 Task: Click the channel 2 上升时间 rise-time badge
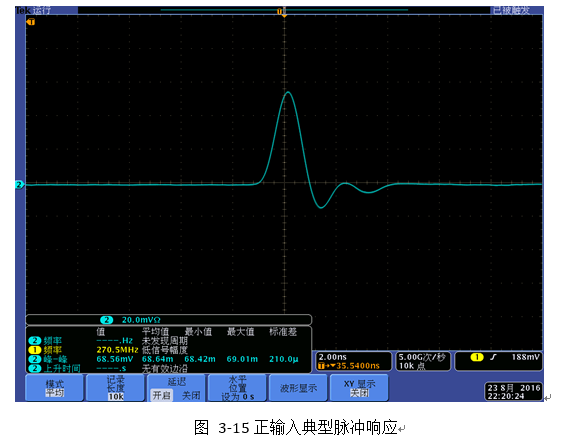[x=35, y=368]
